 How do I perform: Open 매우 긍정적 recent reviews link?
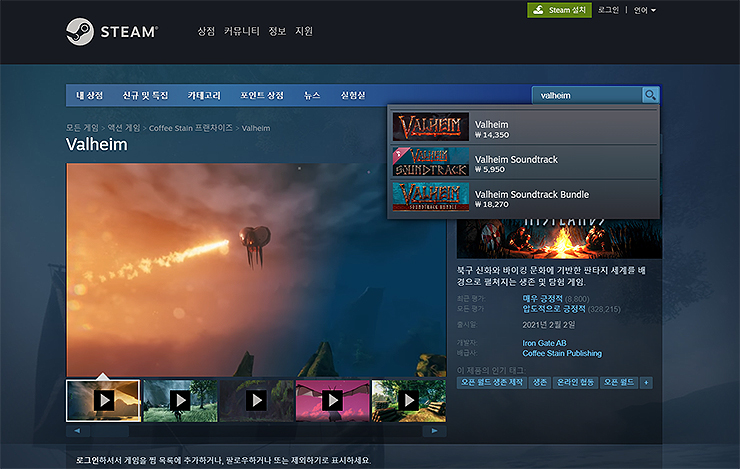point(542,299)
